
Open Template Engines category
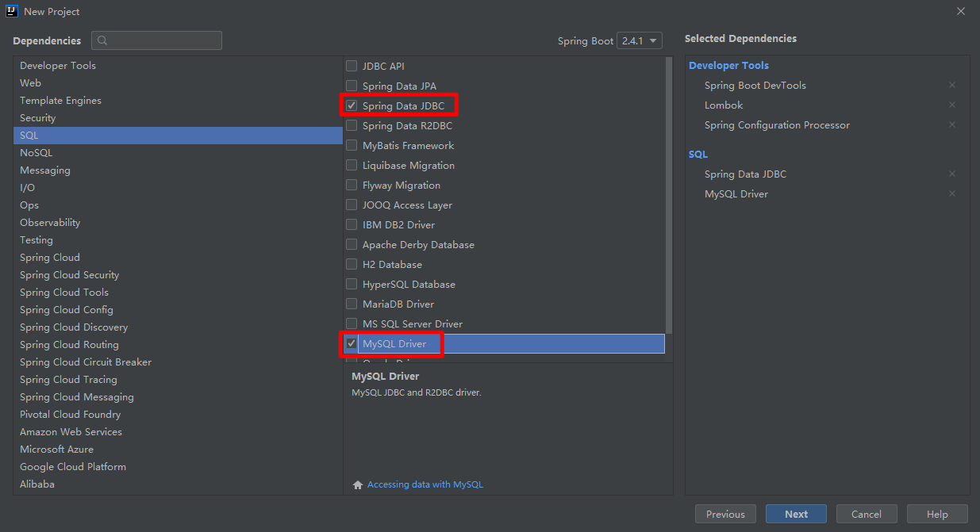[178, 100]
